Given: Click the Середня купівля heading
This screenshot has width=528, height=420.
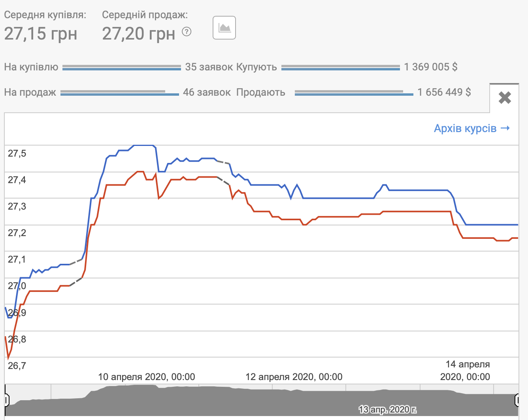Looking at the screenshot, I should [x=45, y=15].
